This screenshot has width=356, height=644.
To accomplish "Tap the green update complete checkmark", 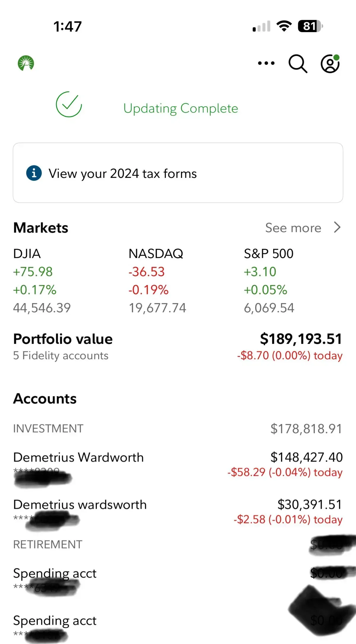I will [x=69, y=104].
